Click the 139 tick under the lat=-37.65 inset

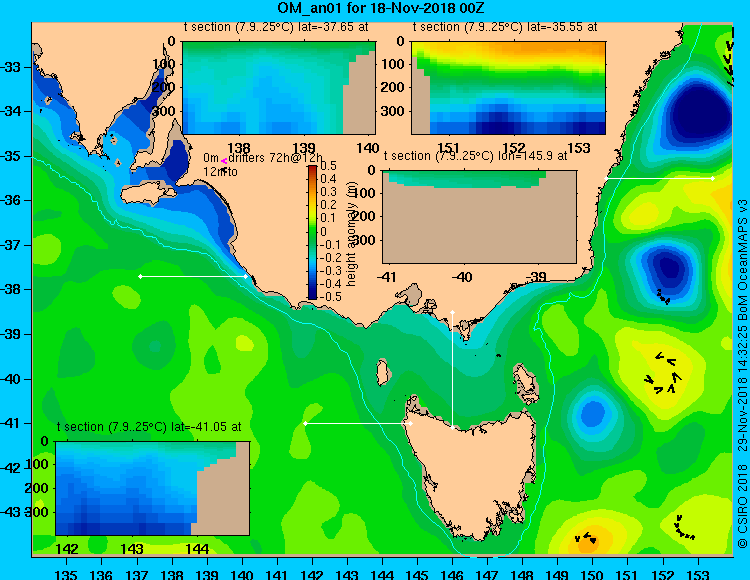pyautogui.click(x=305, y=148)
